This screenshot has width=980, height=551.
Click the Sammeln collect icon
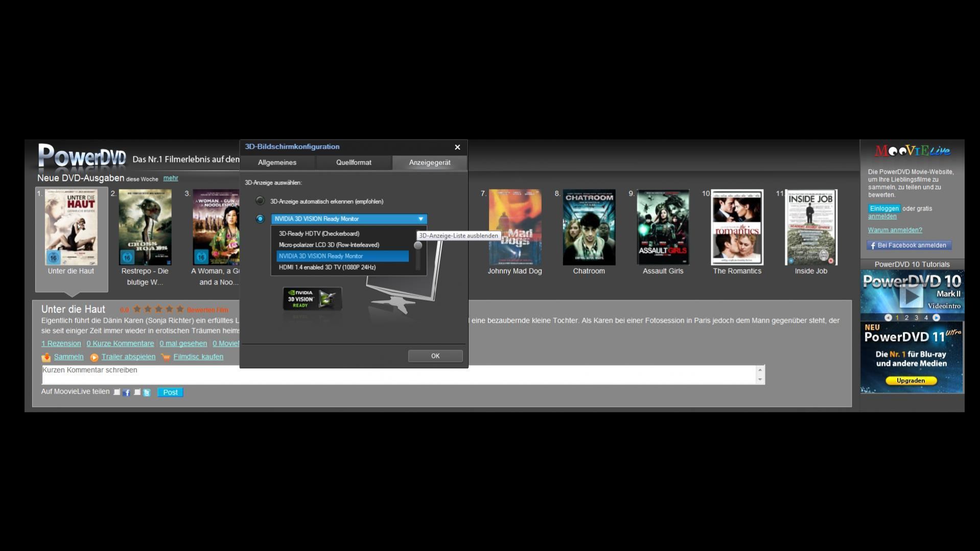click(x=46, y=357)
